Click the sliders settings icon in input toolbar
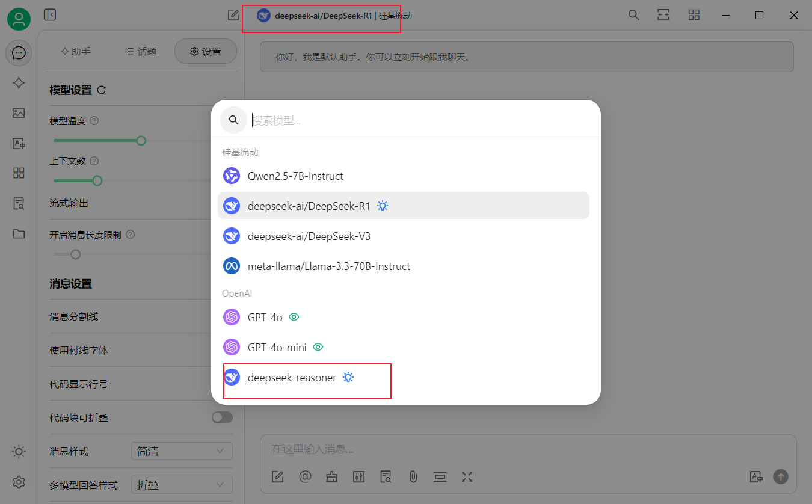 (x=359, y=477)
